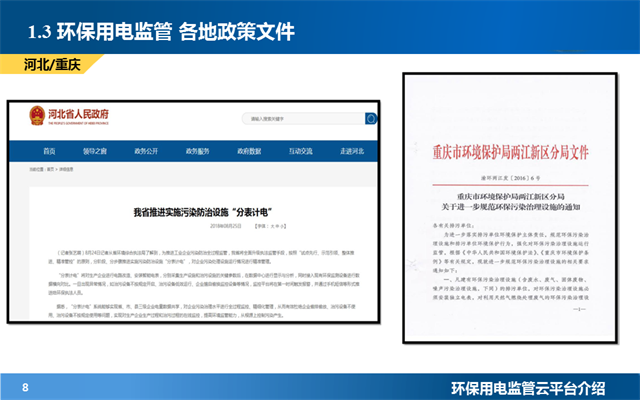Click document number line 〔2016〕6号
Screen dimensions: 640x400
pyautogui.click(x=510, y=178)
